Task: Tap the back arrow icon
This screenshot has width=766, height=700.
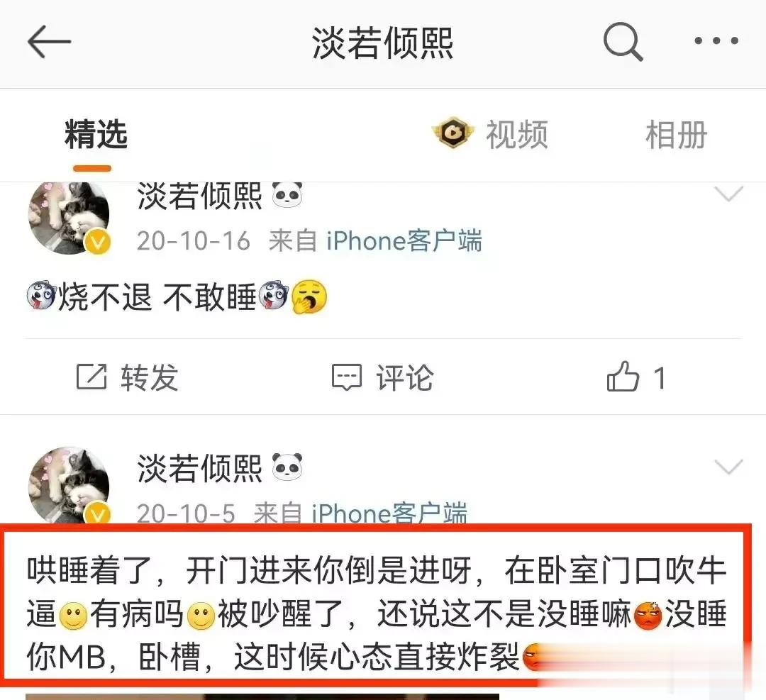Action: point(49,42)
